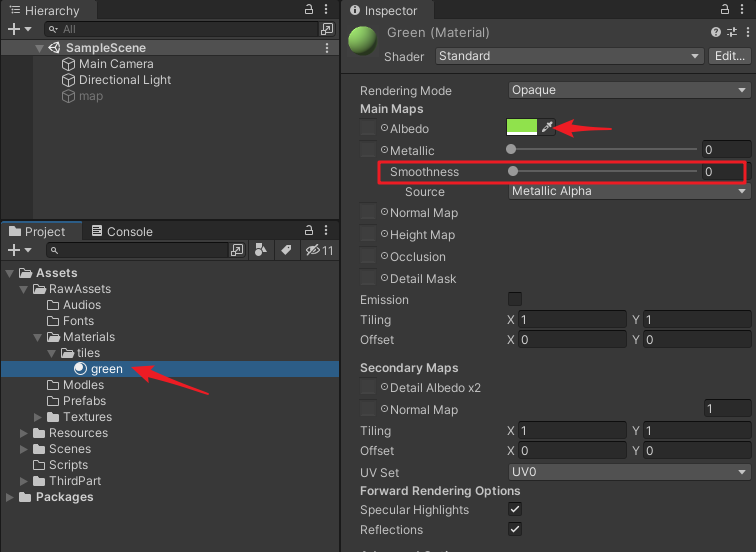Open Search by Label tag icon

coord(286,250)
